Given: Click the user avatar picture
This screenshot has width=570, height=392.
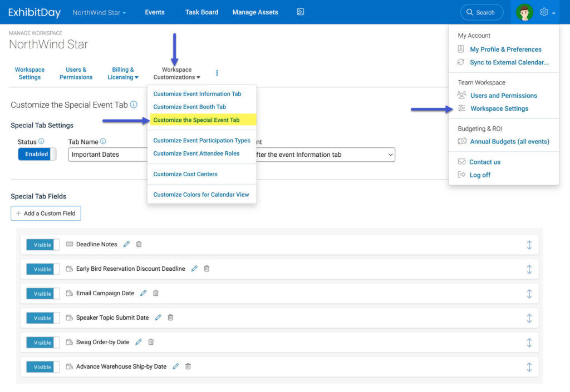Looking at the screenshot, I should (x=524, y=12).
